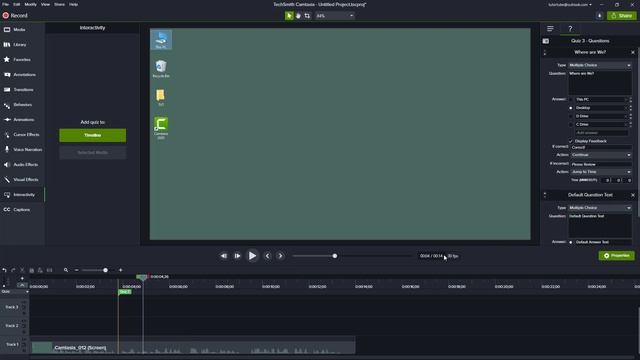Click the Properties button

[x=616, y=256]
